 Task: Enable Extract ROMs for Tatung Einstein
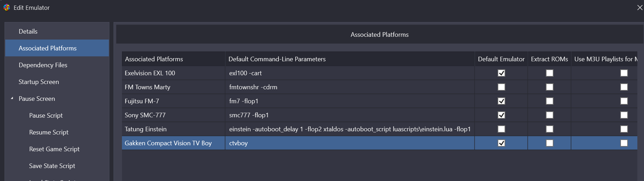click(550, 129)
